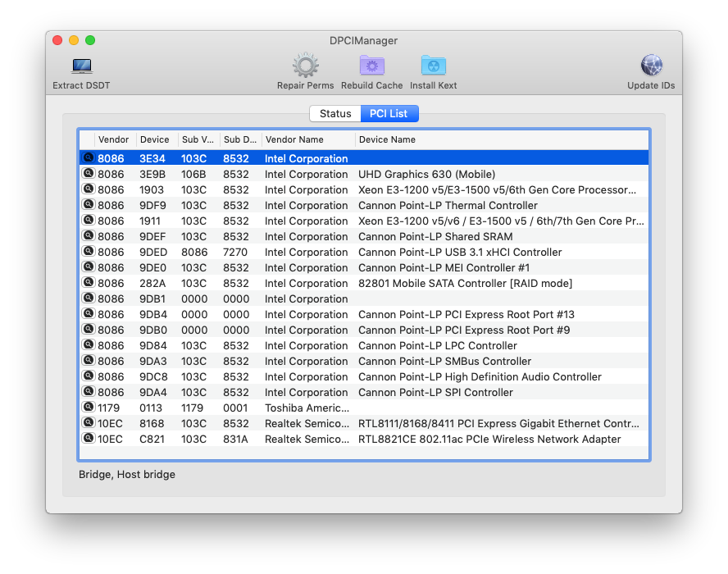The width and height of the screenshot is (728, 574).
Task: Click lookup icon on Thermal Controller row
Action: [89, 205]
